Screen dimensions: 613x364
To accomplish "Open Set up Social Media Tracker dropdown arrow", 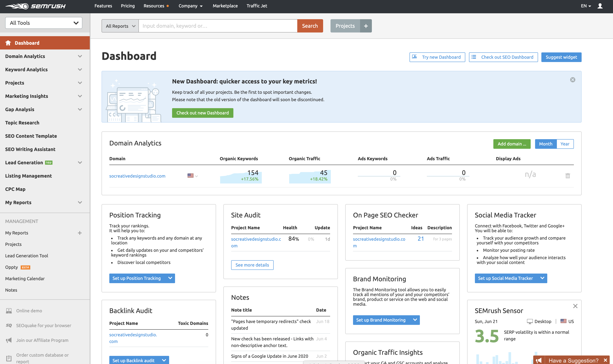I will pos(542,278).
